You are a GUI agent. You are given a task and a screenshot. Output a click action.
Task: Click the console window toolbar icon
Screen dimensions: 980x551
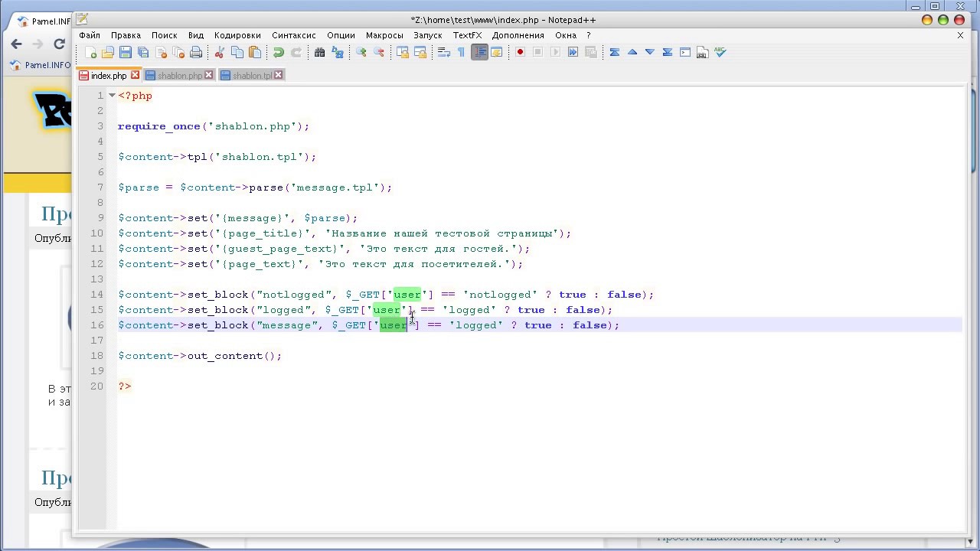[x=685, y=52]
